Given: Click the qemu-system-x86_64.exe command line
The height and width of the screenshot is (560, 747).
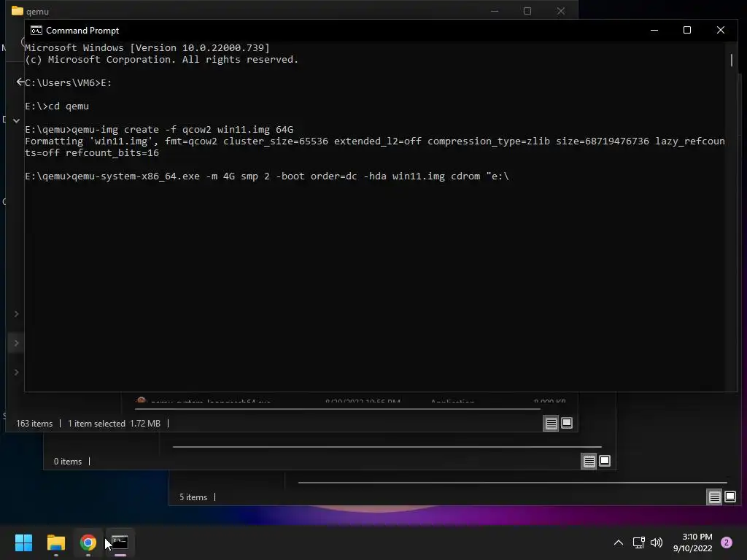Looking at the screenshot, I should 267,176.
